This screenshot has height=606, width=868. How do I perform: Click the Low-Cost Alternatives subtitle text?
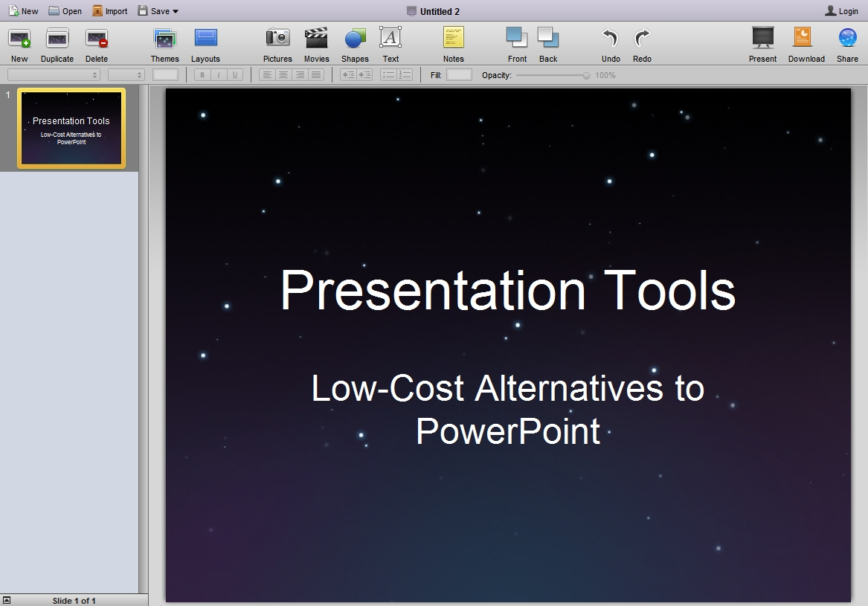507,410
